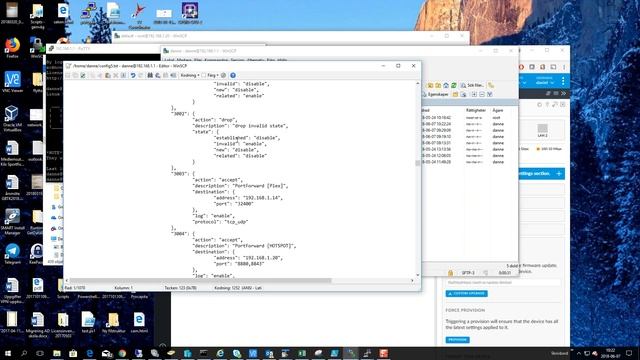Click the LAN 2 port tile in the browser panel

pyautogui.click(x=542, y=131)
